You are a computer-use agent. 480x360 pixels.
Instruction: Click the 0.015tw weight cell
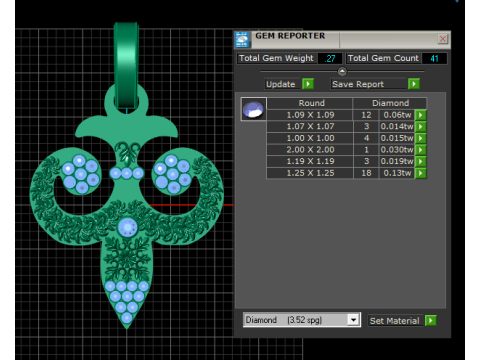click(397, 138)
